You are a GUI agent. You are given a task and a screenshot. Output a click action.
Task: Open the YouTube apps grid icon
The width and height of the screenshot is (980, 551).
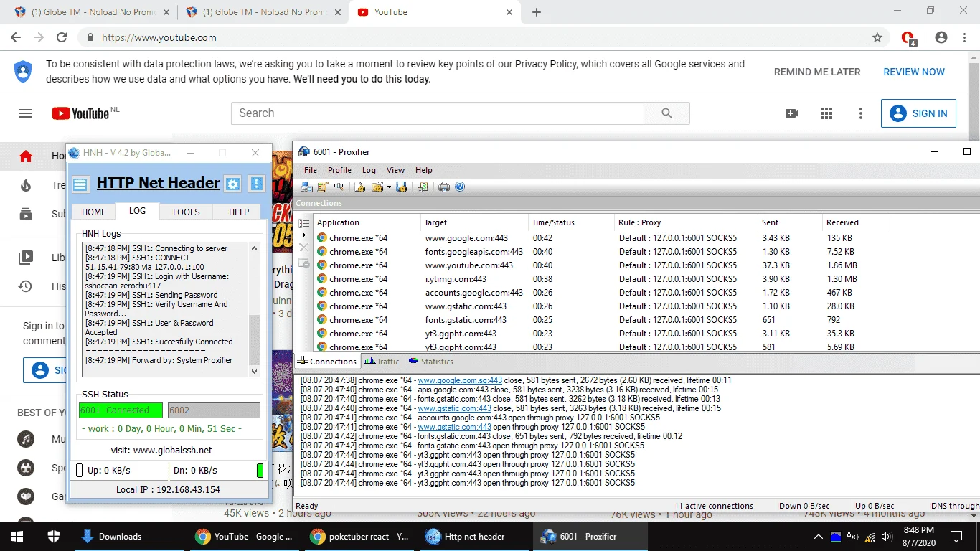tap(826, 113)
